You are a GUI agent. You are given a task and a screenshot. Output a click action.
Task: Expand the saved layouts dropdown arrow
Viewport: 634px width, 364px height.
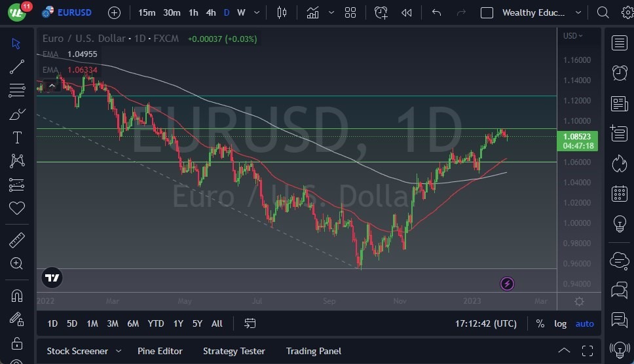pos(578,12)
